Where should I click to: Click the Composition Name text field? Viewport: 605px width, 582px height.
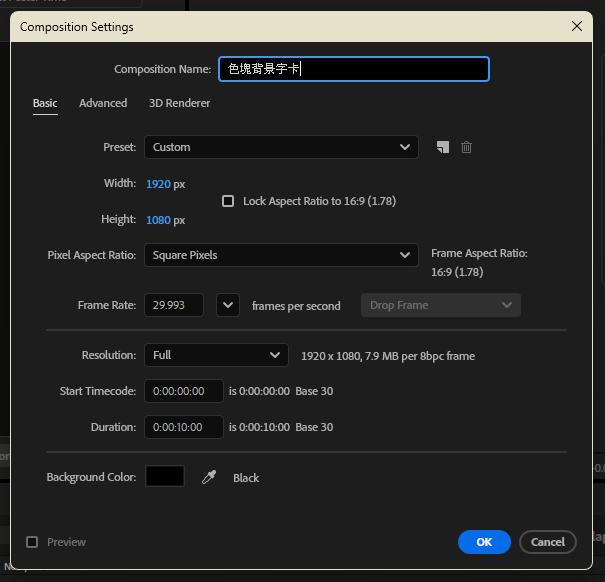click(x=353, y=69)
